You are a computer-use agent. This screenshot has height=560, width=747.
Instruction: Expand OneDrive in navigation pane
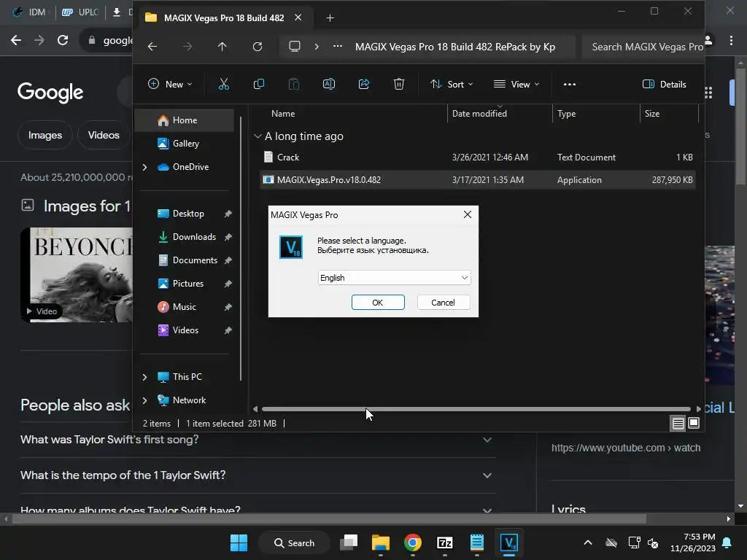tap(145, 167)
